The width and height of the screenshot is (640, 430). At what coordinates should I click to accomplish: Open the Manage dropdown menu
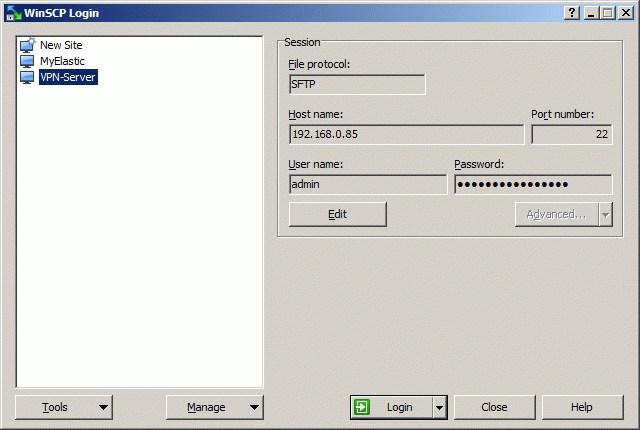(x=215, y=407)
